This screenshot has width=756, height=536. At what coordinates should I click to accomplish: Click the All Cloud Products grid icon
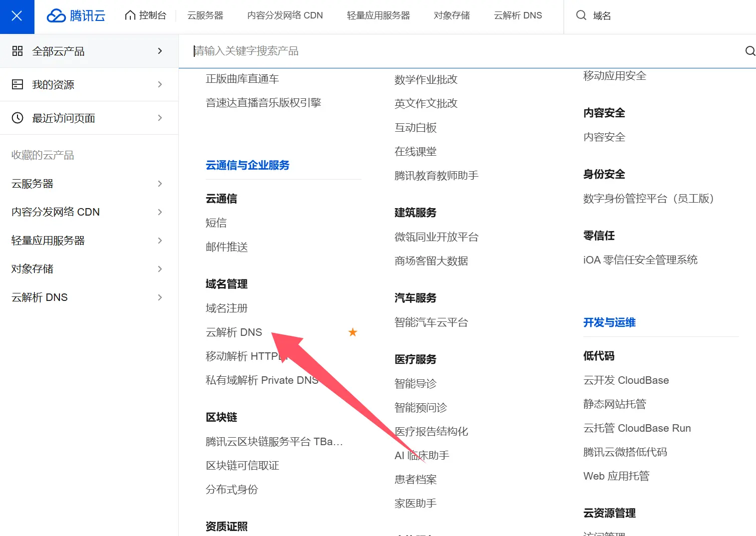point(17,51)
